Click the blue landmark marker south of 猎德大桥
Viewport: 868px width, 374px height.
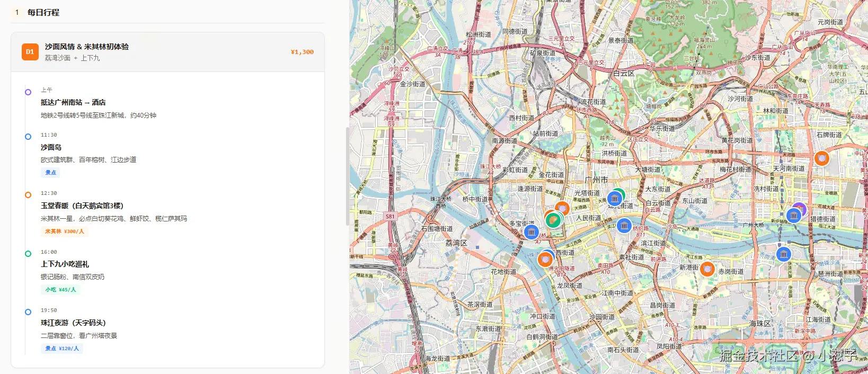click(783, 254)
